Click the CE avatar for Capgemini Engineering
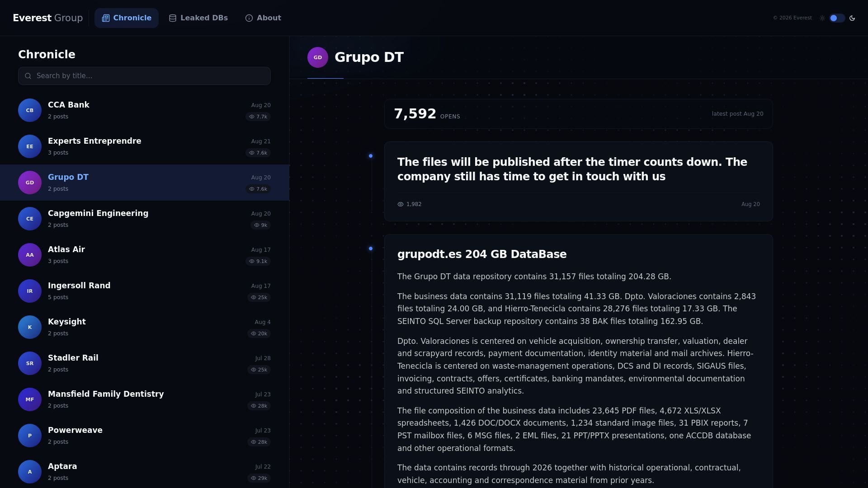 [30, 219]
